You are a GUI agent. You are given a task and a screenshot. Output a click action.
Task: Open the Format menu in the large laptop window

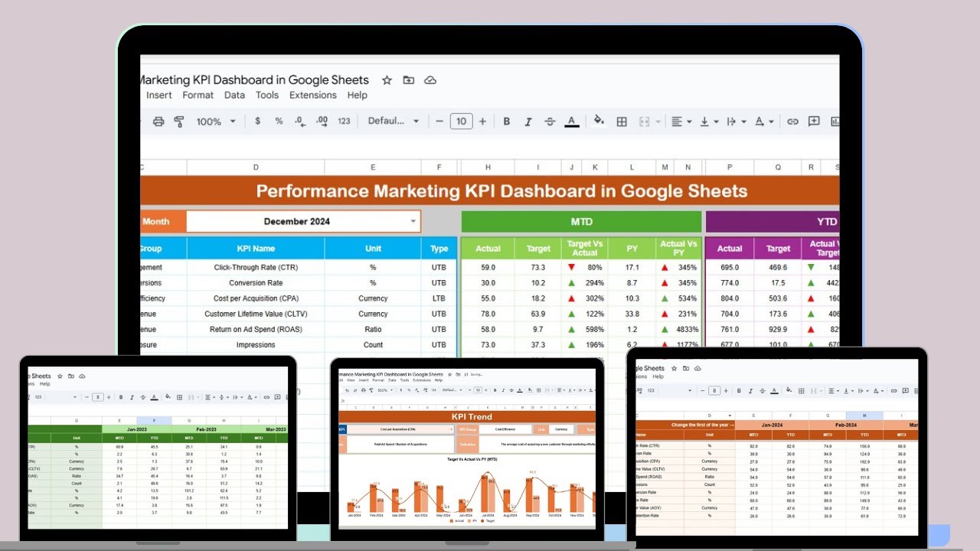(x=198, y=95)
